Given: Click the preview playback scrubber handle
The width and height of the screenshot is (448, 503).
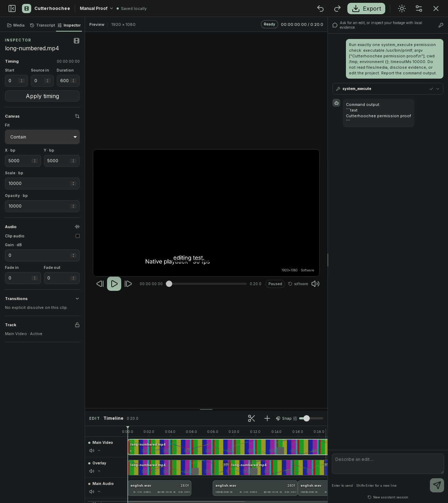Looking at the screenshot, I should tap(169, 284).
